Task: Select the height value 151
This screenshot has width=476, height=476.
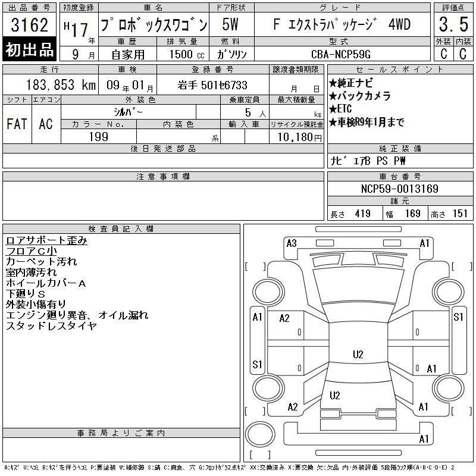Action: coord(460,214)
